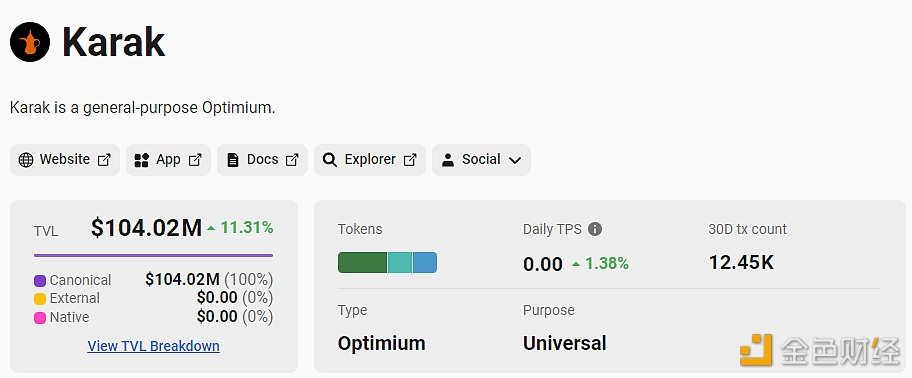Click the Karak teapot logo icon
The width and height of the screenshot is (912, 378).
click(30, 42)
